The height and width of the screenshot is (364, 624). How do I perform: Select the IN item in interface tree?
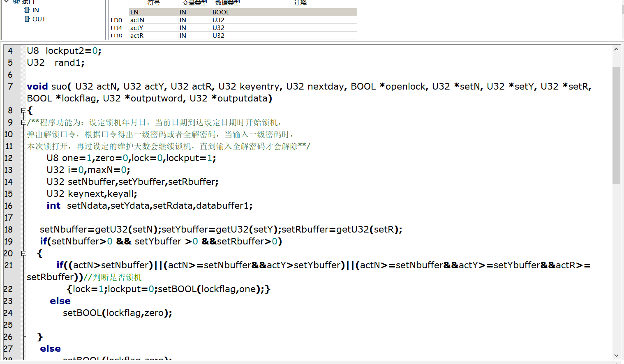tap(36, 10)
